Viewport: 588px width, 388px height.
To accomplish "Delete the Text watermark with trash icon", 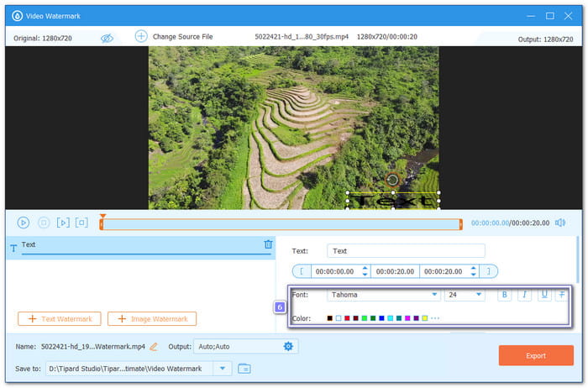I will [x=268, y=244].
